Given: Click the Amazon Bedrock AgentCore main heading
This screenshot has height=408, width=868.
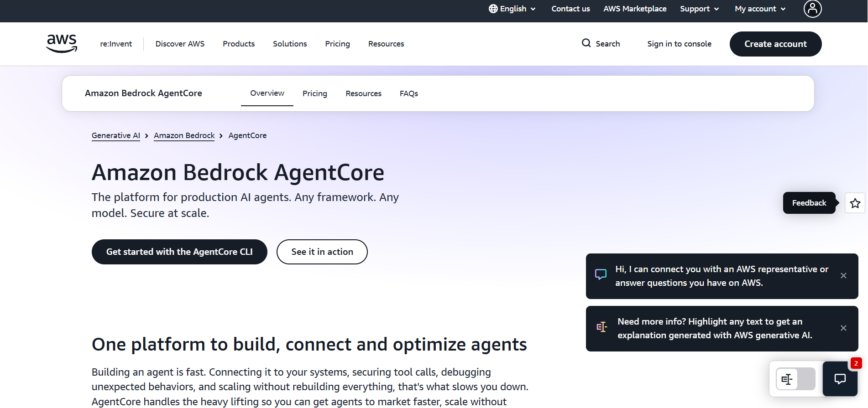Looking at the screenshot, I should (x=238, y=172).
